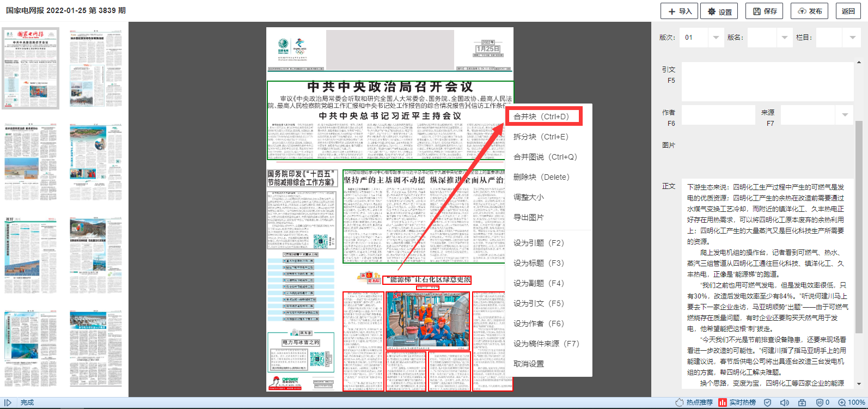Select the 坚持严的主基调不动摇 headline block
The height and width of the screenshot is (409, 868).
[x=425, y=180]
